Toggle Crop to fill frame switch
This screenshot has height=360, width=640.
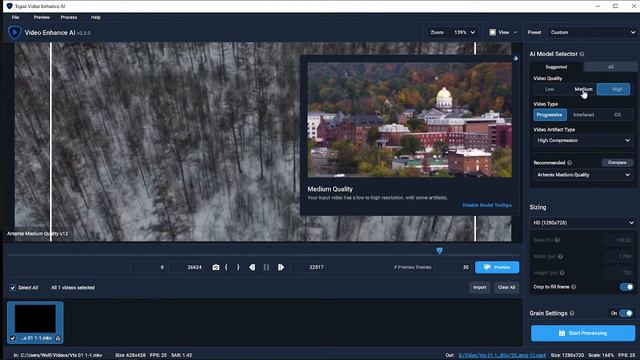(627, 287)
